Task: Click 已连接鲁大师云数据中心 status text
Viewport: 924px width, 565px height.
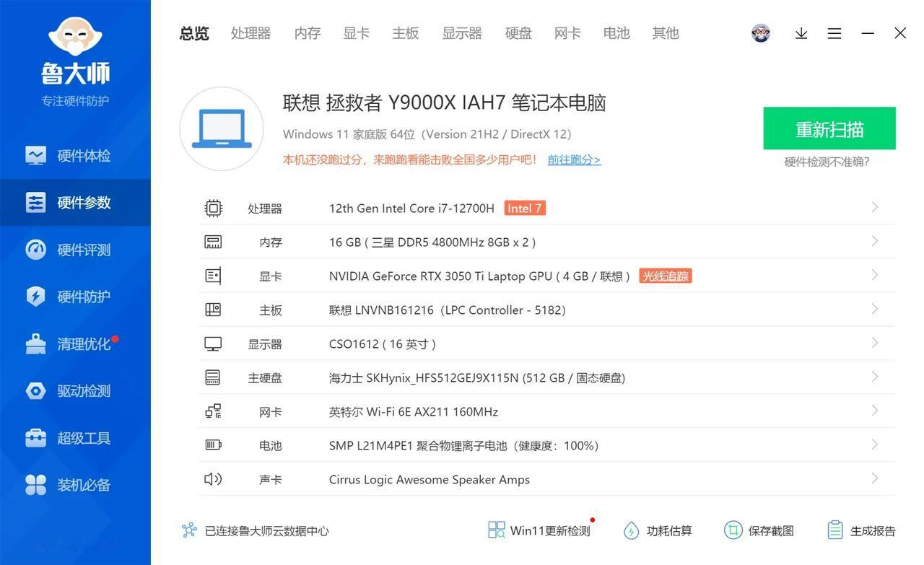Action: (267, 531)
